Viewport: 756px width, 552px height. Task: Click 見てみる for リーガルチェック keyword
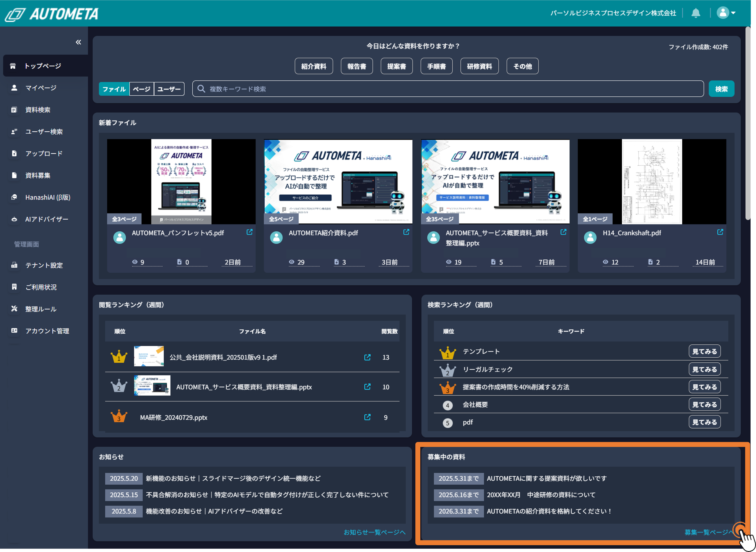(705, 370)
